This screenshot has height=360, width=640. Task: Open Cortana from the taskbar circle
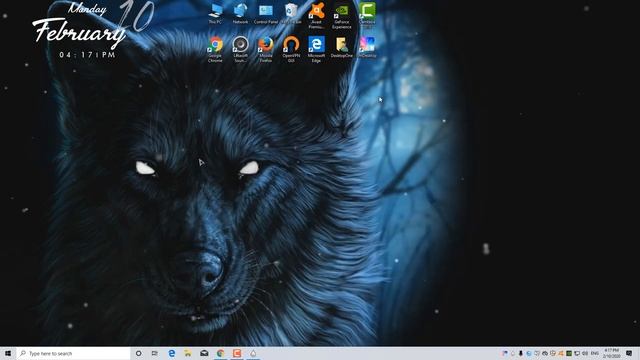click(x=138, y=353)
